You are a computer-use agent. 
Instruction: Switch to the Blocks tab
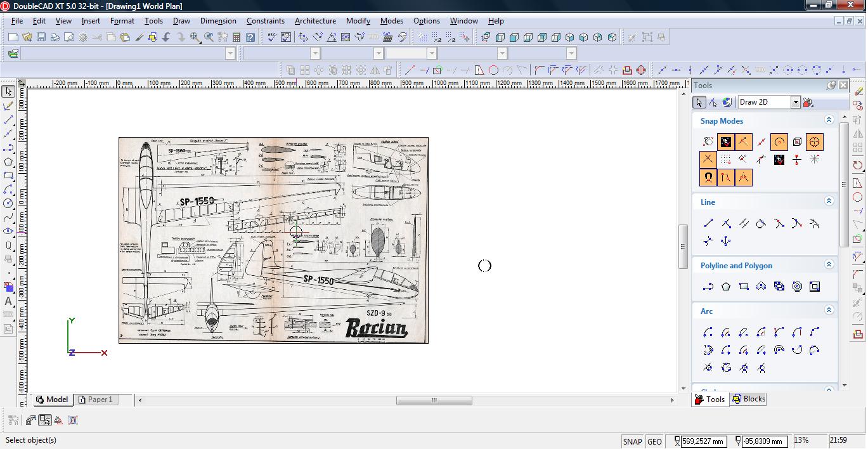pyautogui.click(x=749, y=399)
